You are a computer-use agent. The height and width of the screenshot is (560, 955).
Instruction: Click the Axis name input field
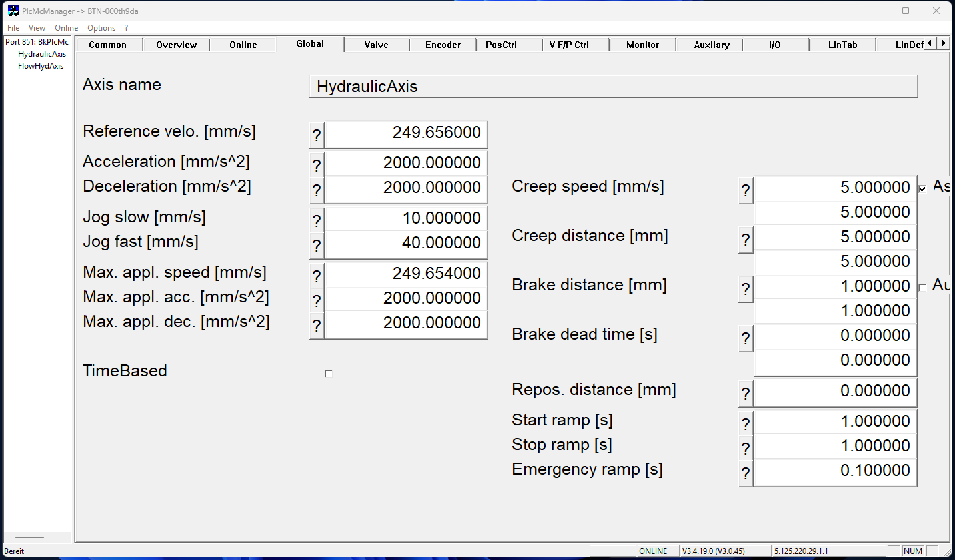click(x=614, y=87)
